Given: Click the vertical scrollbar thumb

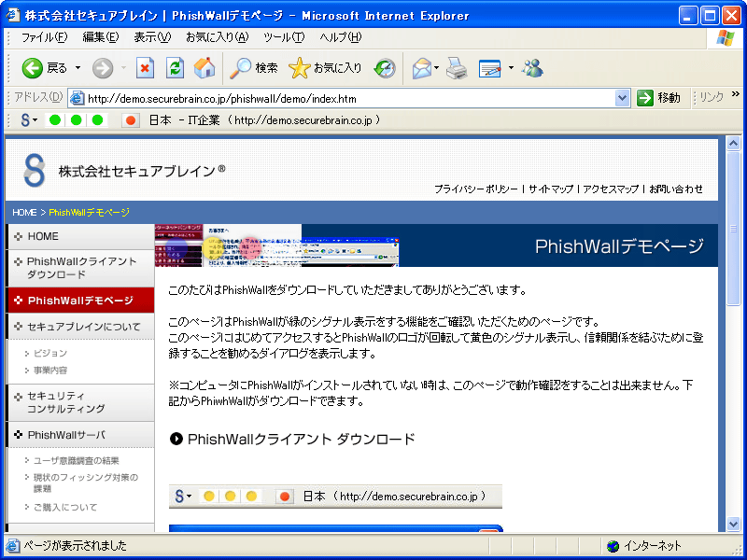Looking at the screenshot, I should 733,229.
